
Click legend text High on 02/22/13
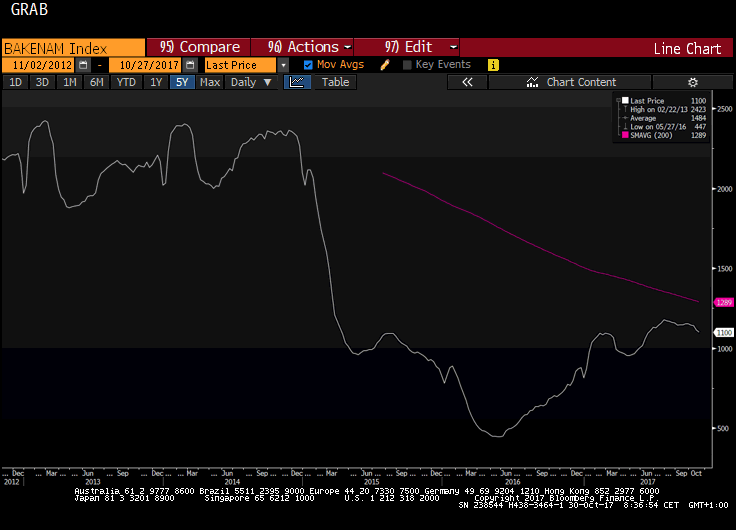pyautogui.click(x=659, y=109)
